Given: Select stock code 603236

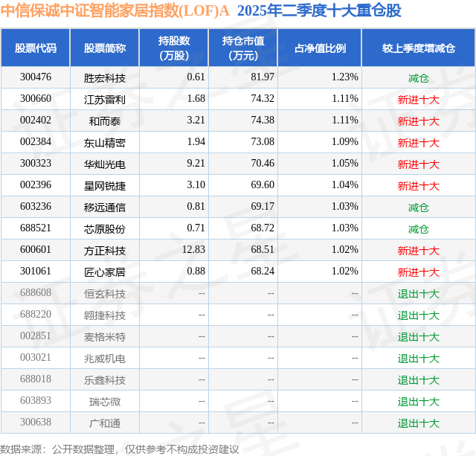Looking at the screenshot, I should pyautogui.click(x=36, y=207).
